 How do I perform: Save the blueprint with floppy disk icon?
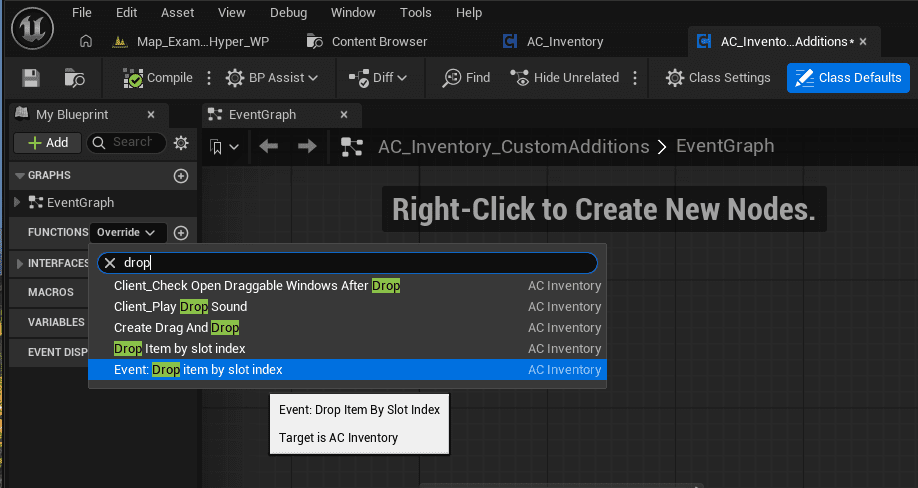click(x=31, y=78)
